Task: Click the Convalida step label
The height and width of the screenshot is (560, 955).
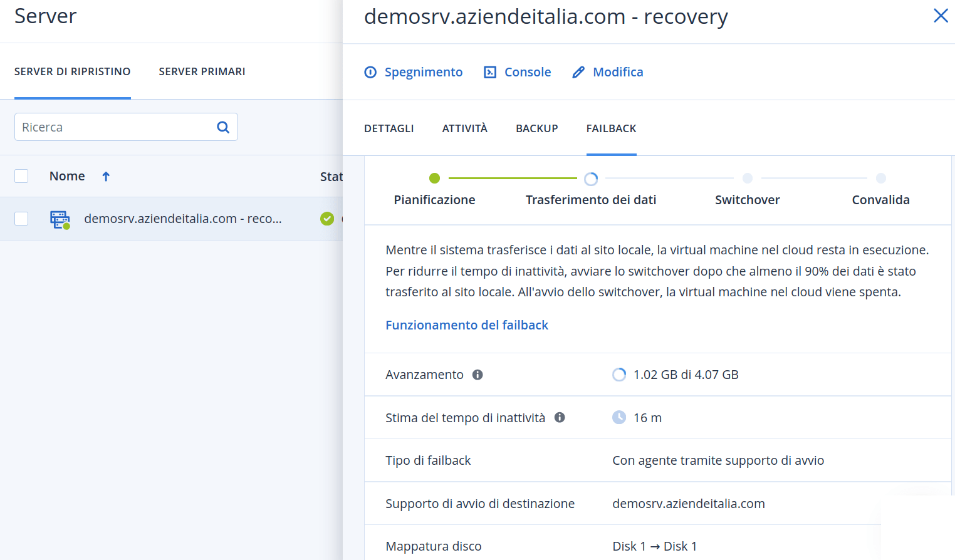Action: (881, 200)
